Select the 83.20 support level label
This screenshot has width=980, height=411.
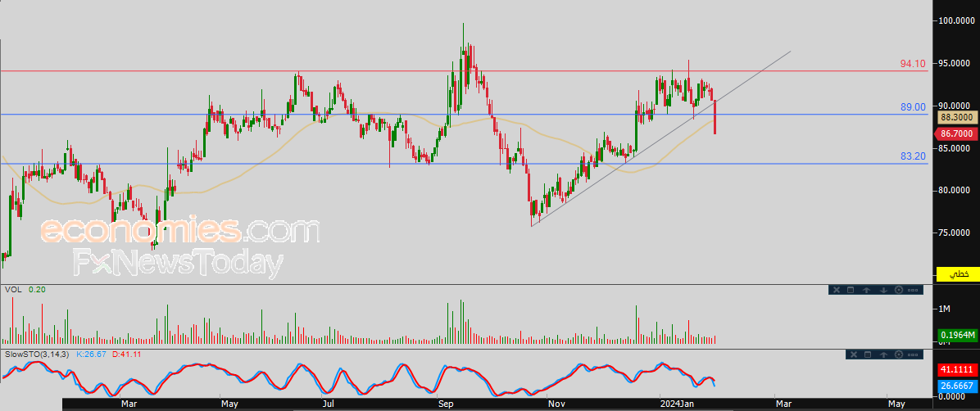pyautogui.click(x=913, y=156)
